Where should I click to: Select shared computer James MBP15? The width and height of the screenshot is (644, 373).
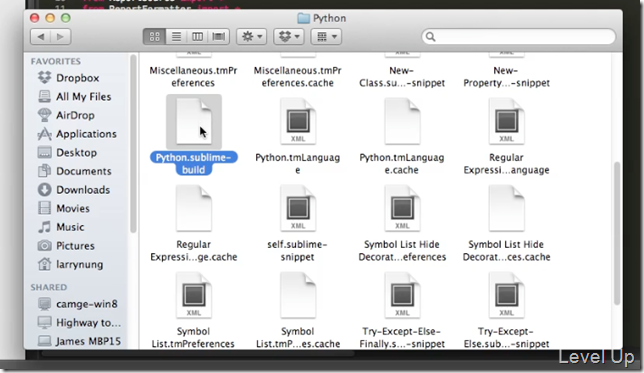tap(79, 341)
